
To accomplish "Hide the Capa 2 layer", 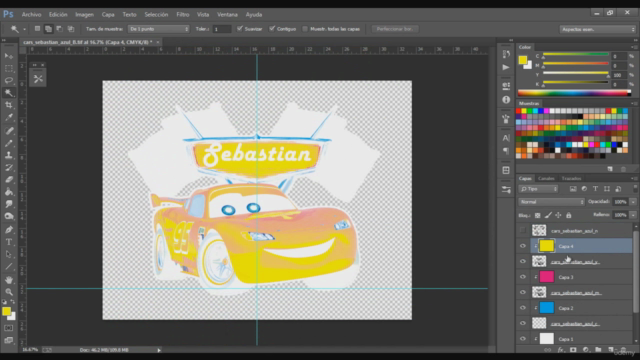I will (523, 308).
